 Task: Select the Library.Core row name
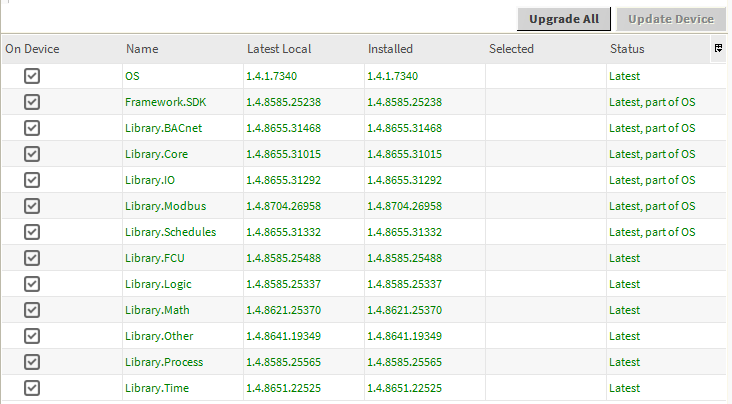pos(156,154)
